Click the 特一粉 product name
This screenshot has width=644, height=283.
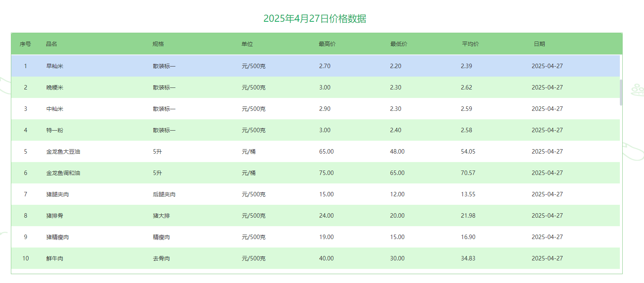click(55, 130)
